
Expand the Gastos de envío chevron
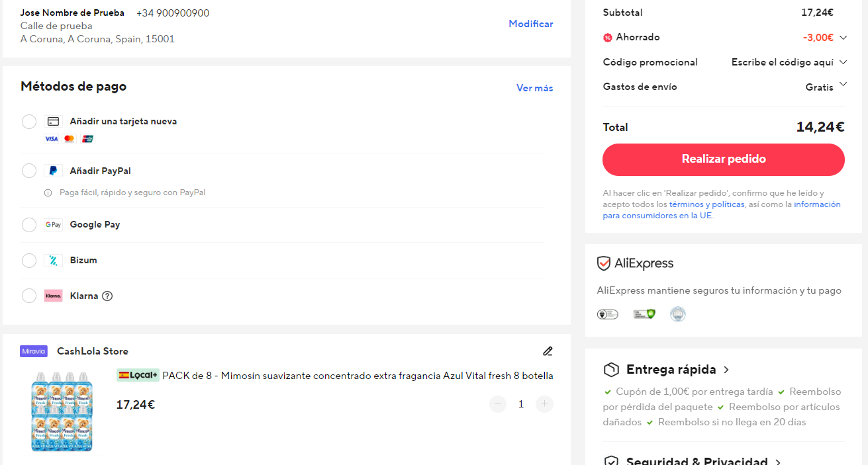(843, 84)
